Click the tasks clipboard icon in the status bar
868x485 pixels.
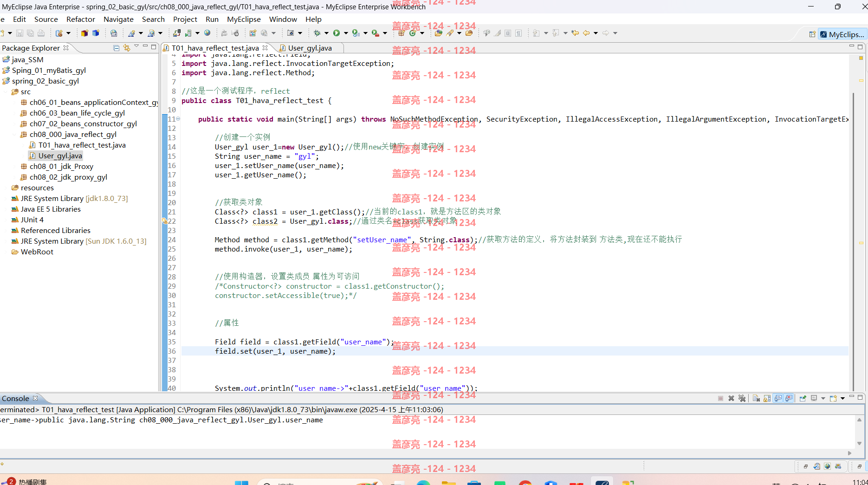[816, 466]
